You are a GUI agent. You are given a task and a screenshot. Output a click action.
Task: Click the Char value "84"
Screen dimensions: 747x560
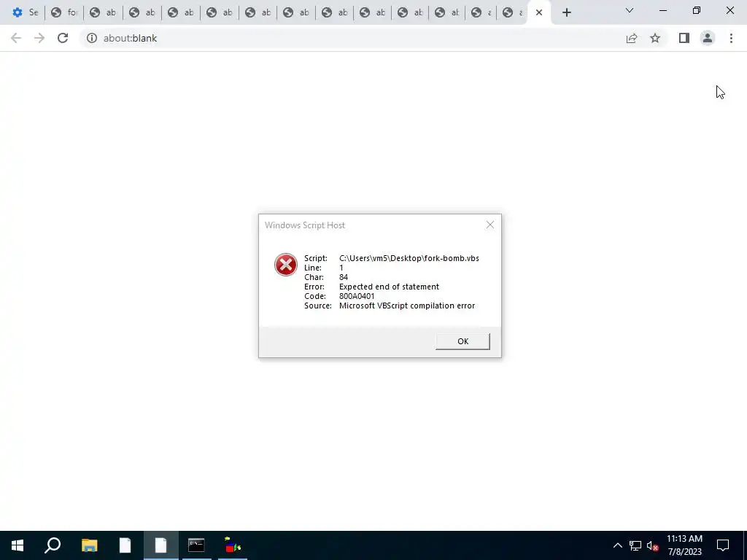click(x=344, y=277)
